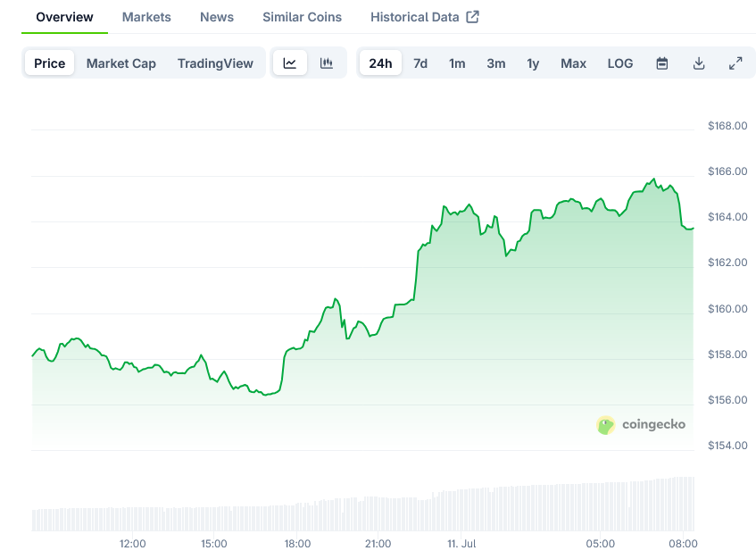Image resolution: width=756 pixels, height=559 pixels.
Task: Select the Max time range
Action: (x=573, y=63)
